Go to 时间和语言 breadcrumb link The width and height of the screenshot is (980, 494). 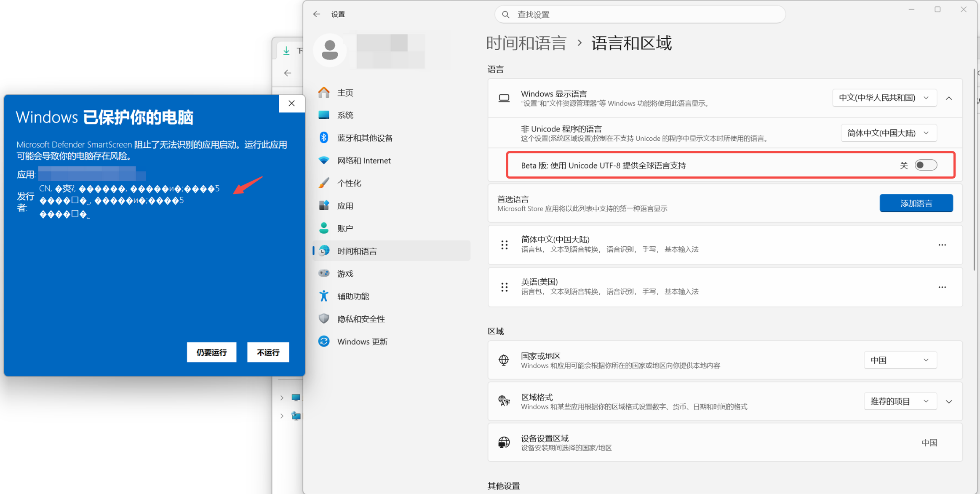coord(526,43)
